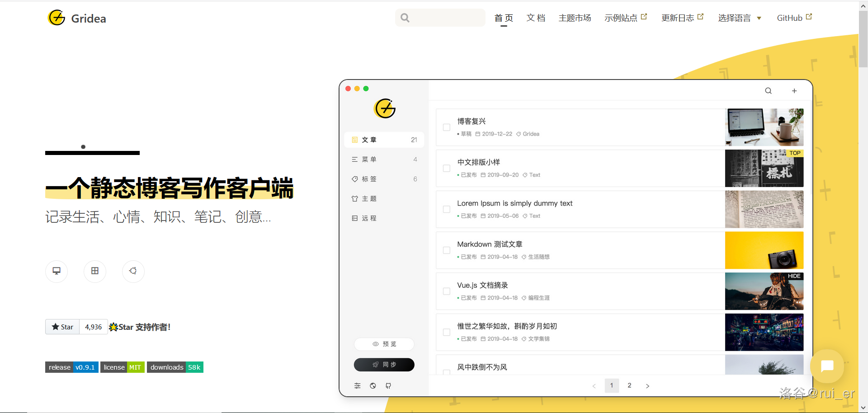Image resolution: width=868 pixels, height=413 pixels.
Task: Click the Gridea logo in the header
Action: click(77, 18)
